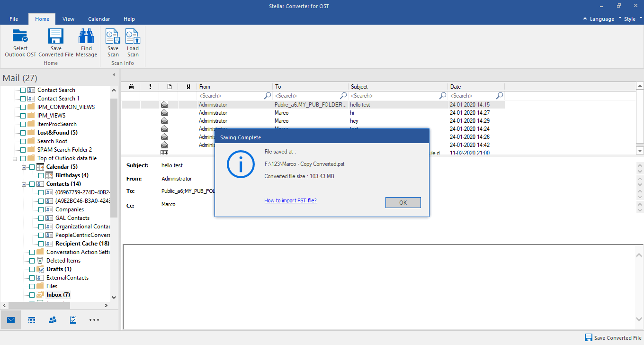
Task: Click the folder tree scroll-down arrow
Action: pos(114,297)
